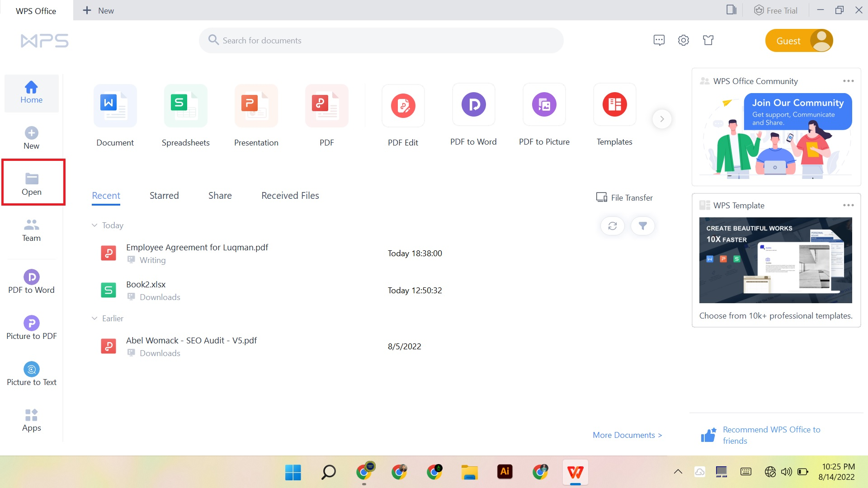Collapse the Earlier section
Viewport: 868px width, 488px height.
[94, 318]
